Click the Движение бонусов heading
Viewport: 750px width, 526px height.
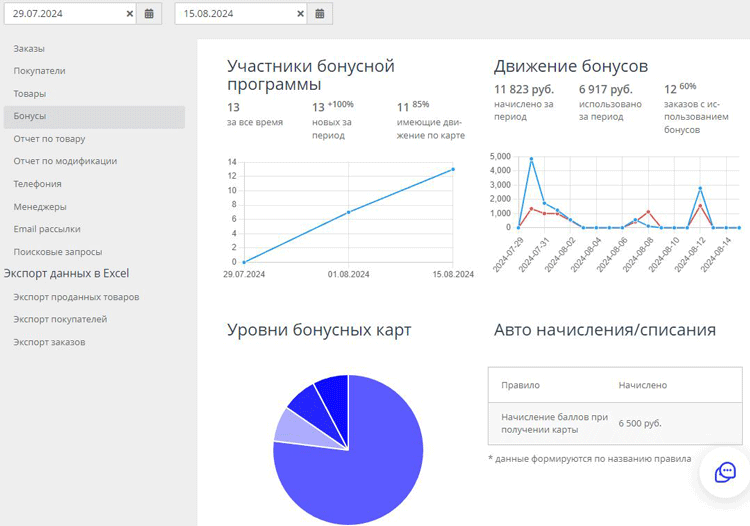571,66
